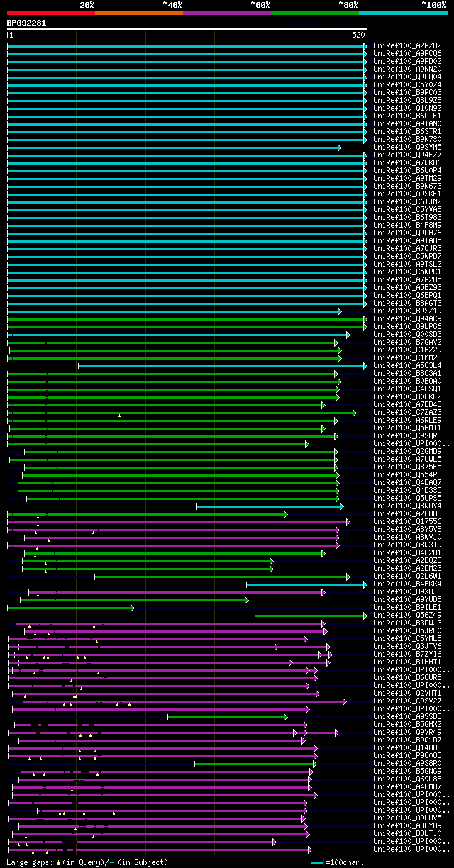Click the cyan alignment bar of UniRef100_Q8RUY4
454x868 pixels.
[270, 506]
